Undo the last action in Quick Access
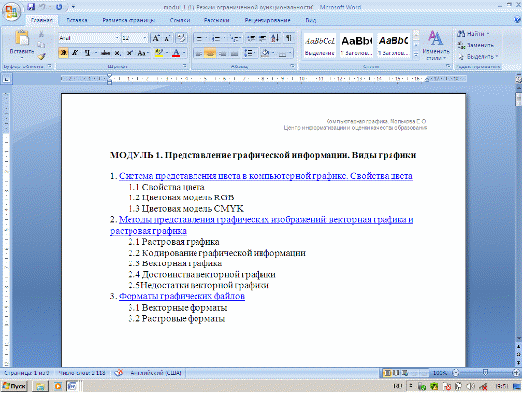The height and width of the screenshot is (393, 523). coord(42,7)
